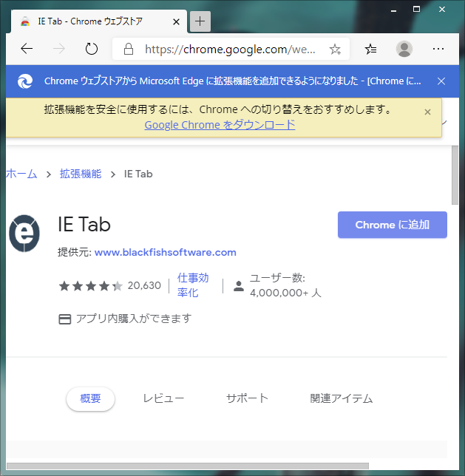Viewport: 465px width, 476px height.
Task: Switch to the サポート tab
Action: tap(247, 398)
